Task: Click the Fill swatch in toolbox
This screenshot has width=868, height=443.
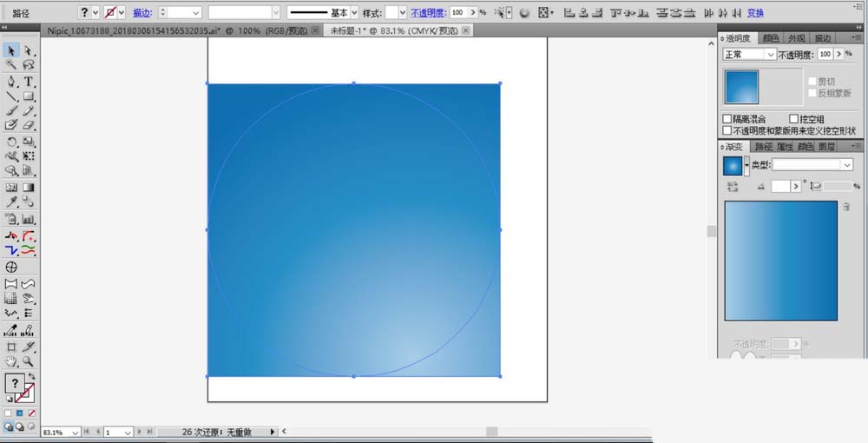Action: point(15,383)
